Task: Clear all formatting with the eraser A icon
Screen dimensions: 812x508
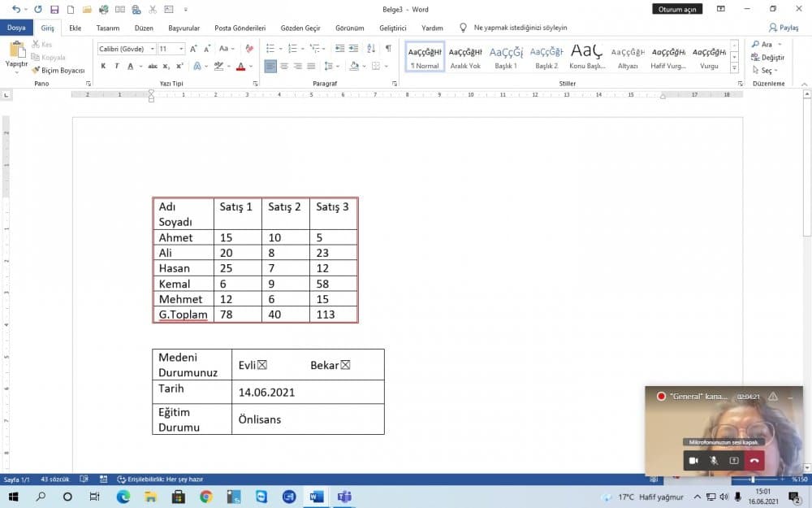Action: tap(249, 49)
